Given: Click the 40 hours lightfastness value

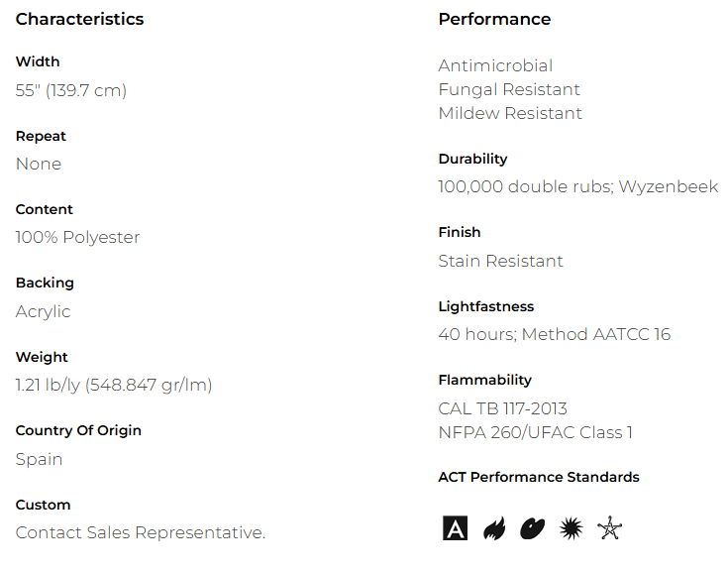Looking at the screenshot, I should 554,334.
